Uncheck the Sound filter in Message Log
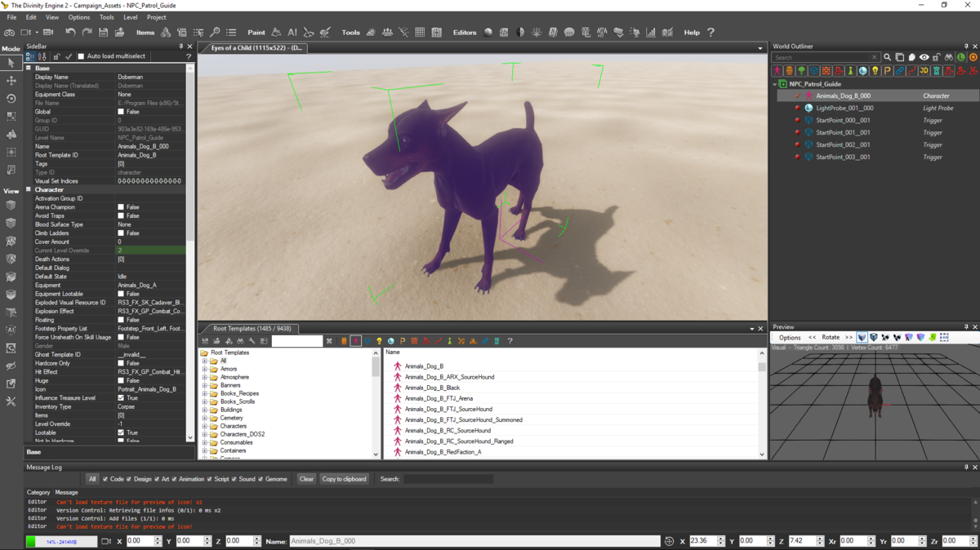Image resolution: width=980 pixels, height=550 pixels. coord(234,479)
